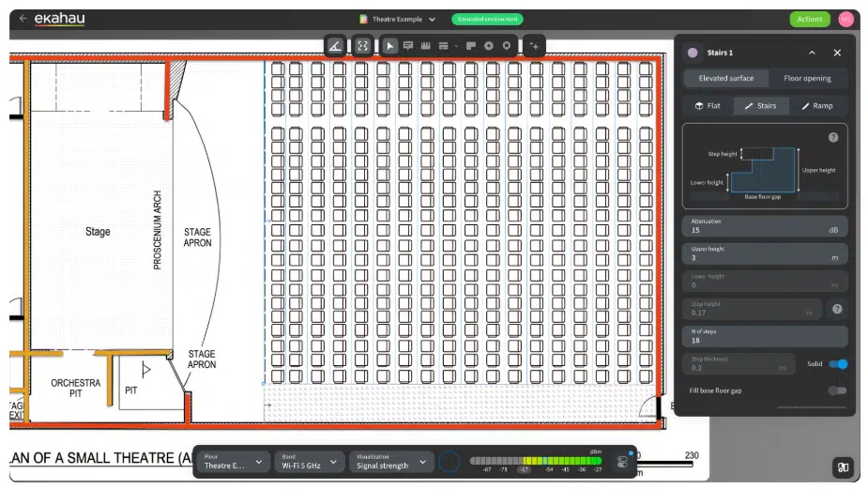Select the elevated surface shape tool
868x489 pixels.
pos(471,46)
